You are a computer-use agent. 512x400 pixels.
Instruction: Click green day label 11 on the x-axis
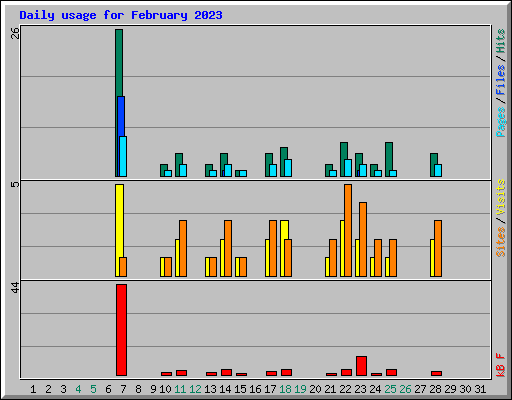pyautogui.click(x=180, y=389)
